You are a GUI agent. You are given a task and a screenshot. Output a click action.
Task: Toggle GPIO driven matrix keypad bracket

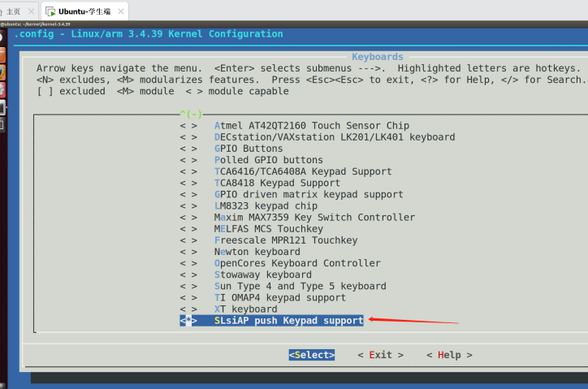[x=188, y=194]
